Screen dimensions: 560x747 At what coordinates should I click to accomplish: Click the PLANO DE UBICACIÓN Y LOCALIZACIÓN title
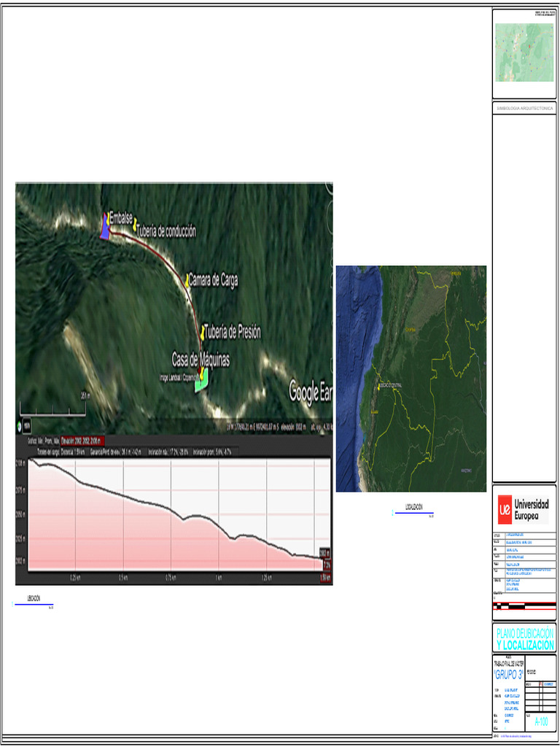click(x=524, y=639)
